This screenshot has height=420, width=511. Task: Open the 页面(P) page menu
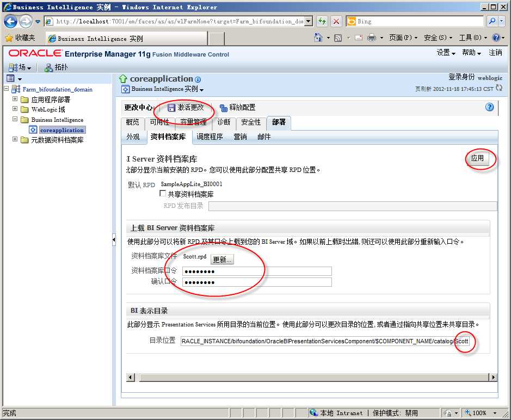(403, 38)
